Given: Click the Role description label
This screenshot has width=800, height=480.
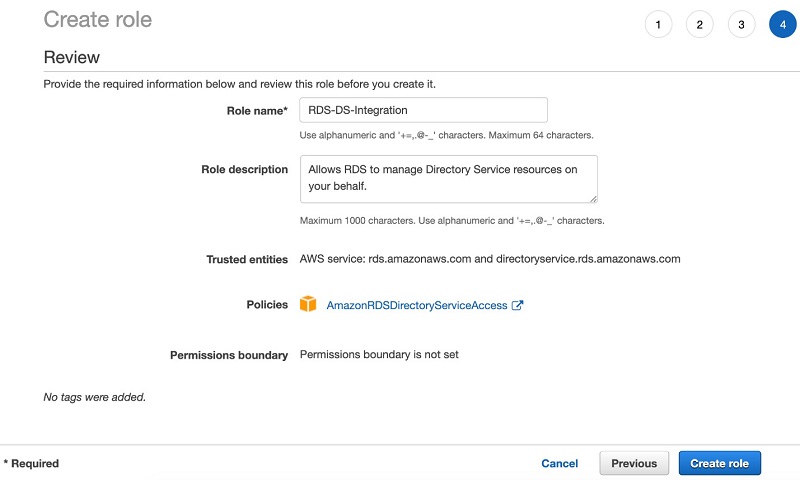Looking at the screenshot, I should [244, 169].
